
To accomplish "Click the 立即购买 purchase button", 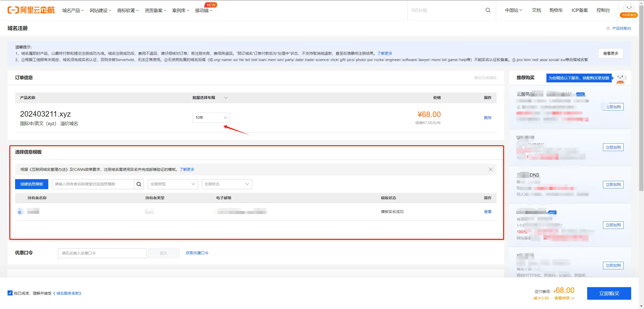I will [x=609, y=293].
